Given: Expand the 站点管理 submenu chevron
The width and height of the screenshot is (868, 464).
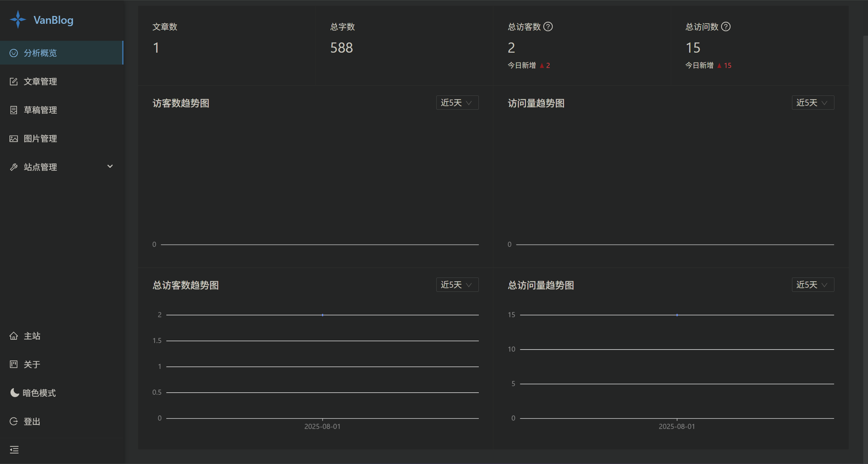Looking at the screenshot, I should tap(110, 166).
